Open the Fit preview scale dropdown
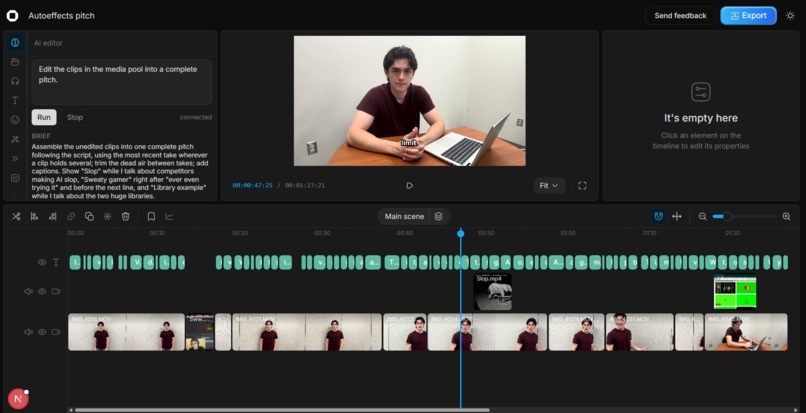This screenshot has width=806, height=413. [549, 186]
